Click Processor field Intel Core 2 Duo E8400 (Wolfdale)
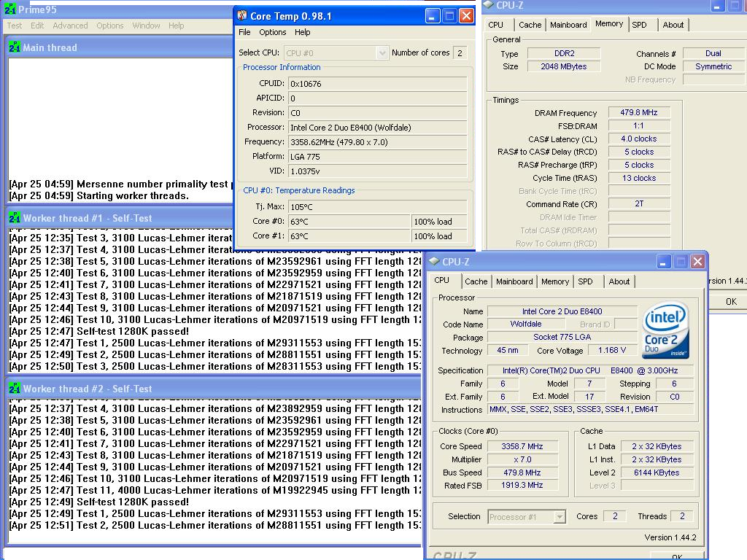 click(x=377, y=128)
